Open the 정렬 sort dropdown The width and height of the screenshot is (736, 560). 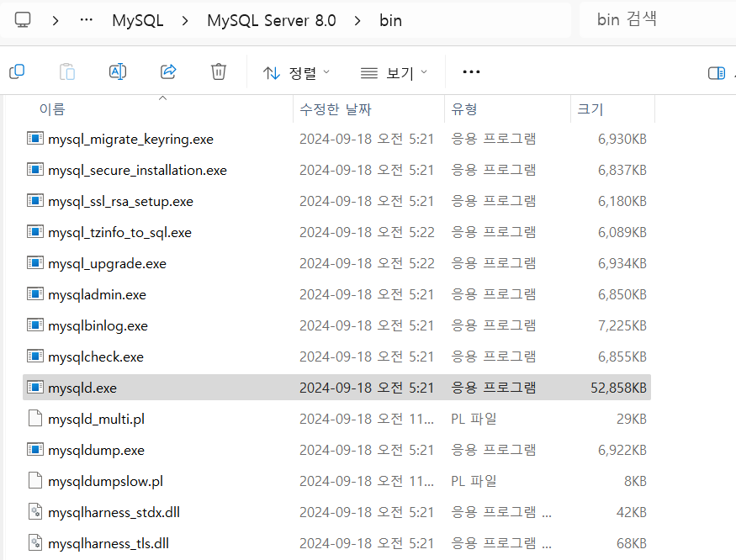point(297,73)
